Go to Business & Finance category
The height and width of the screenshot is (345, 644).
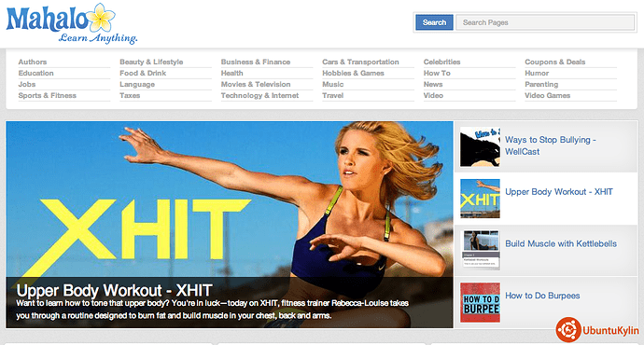(x=256, y=62)
